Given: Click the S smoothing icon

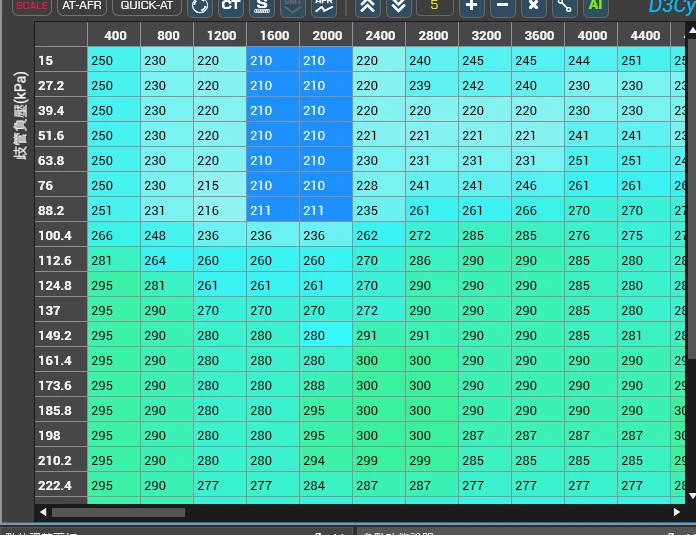Looking at the screenshot, I should [x=262, y=6].
